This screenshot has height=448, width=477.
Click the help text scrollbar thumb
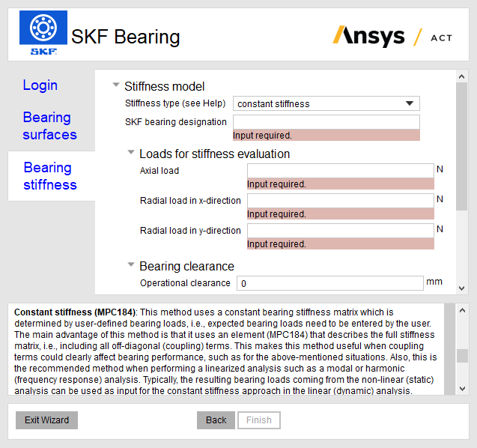[463, 356]
